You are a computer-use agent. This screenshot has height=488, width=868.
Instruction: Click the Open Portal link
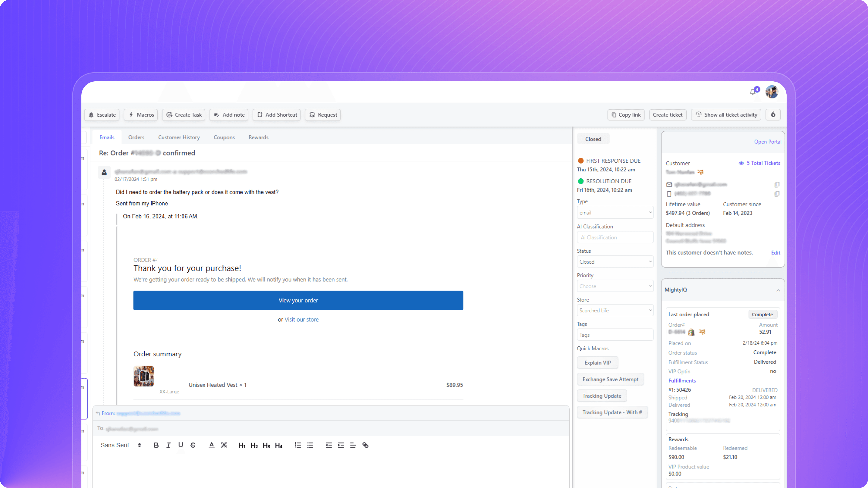pyautogui.click(x=768, y=142)
